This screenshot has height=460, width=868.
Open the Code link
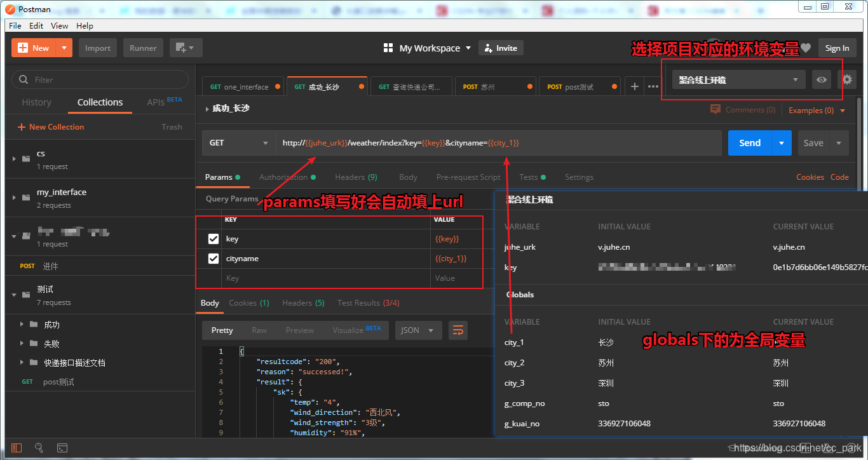click(839, 177)
